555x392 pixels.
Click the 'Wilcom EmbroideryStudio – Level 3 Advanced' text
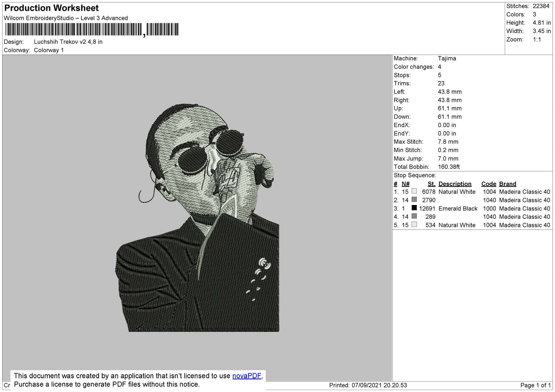coord(66,18)
